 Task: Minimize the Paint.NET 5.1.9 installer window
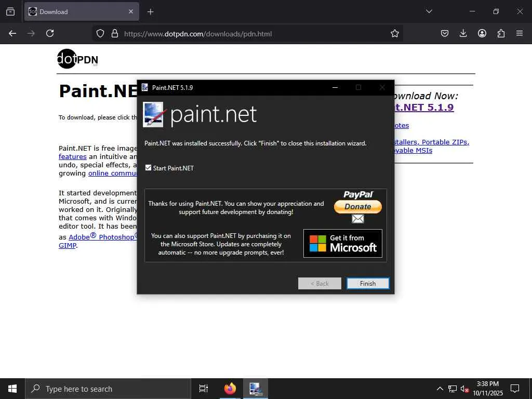pos(335,87)
